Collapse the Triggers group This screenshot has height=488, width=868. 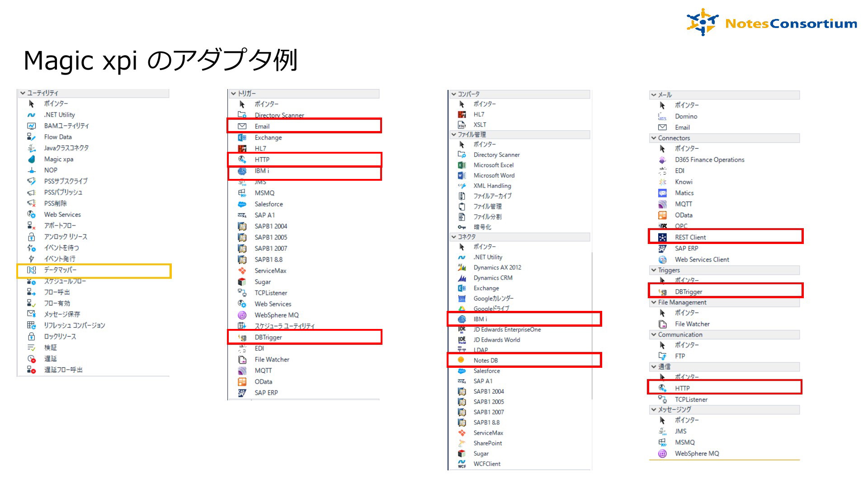(x=653, y=270)
